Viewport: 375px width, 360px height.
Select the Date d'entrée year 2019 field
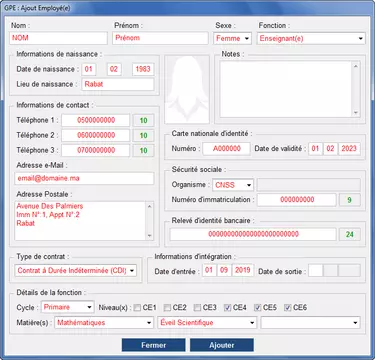coord(243,270)
